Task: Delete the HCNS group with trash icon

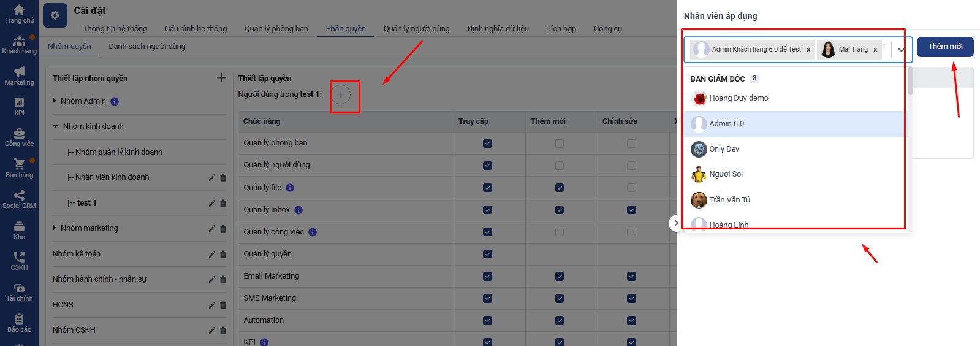Action: tap(223, 305)
